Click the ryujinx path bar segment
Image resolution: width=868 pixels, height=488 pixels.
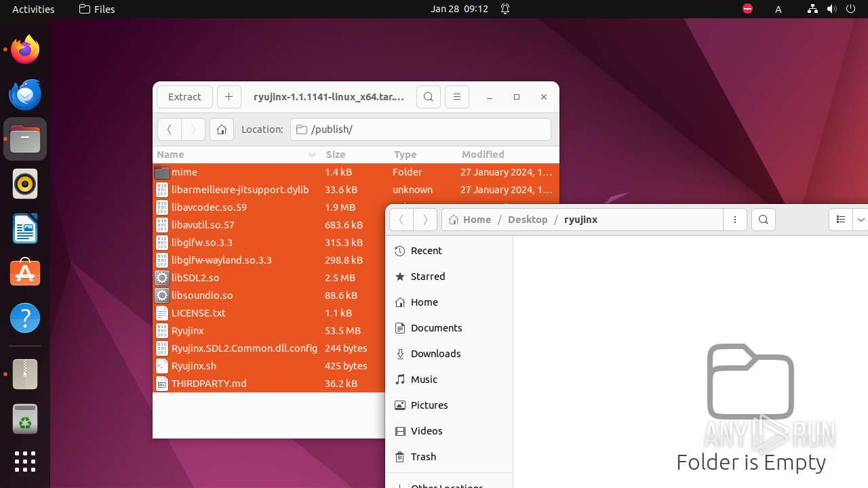pyautogui.click(x=580, y=220)
